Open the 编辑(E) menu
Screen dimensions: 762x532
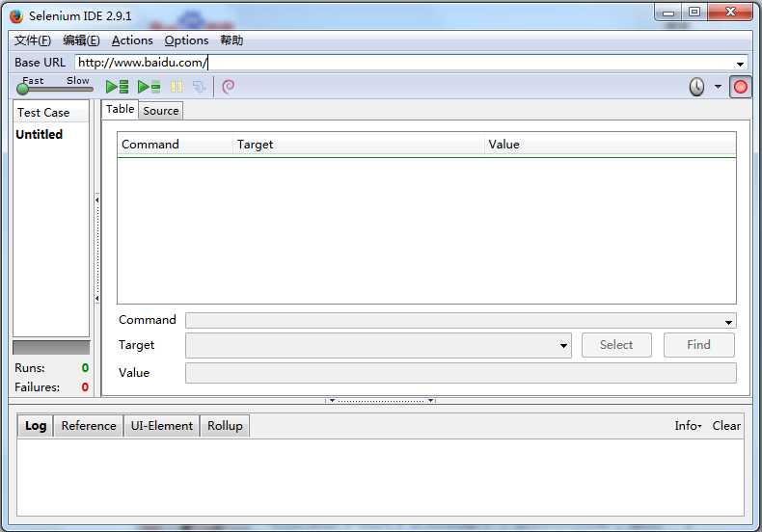[81, 40]
